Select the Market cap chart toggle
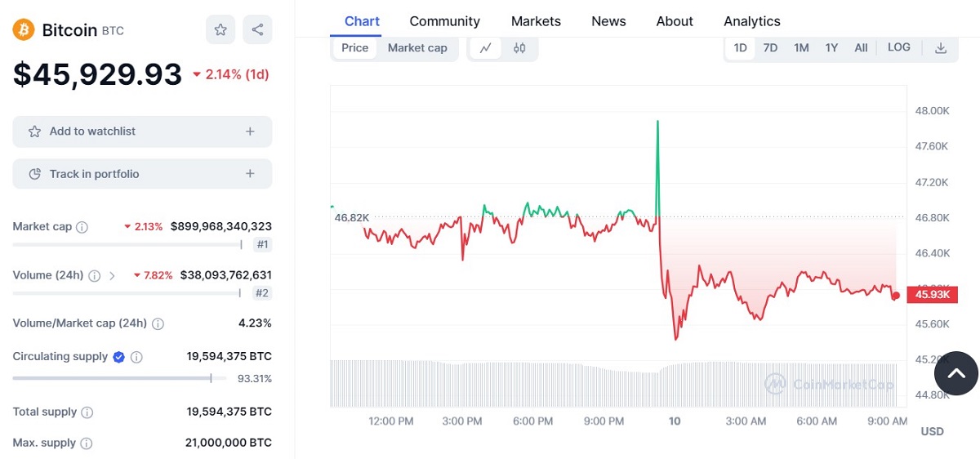 (417, 48)
